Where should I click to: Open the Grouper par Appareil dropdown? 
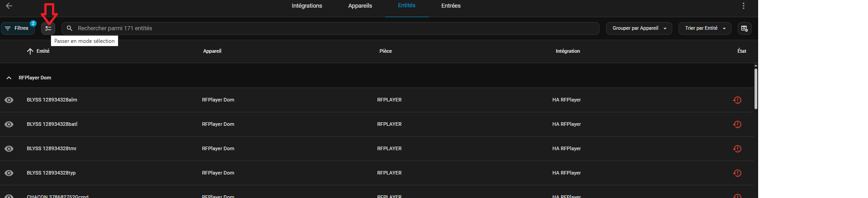point(639,28)
